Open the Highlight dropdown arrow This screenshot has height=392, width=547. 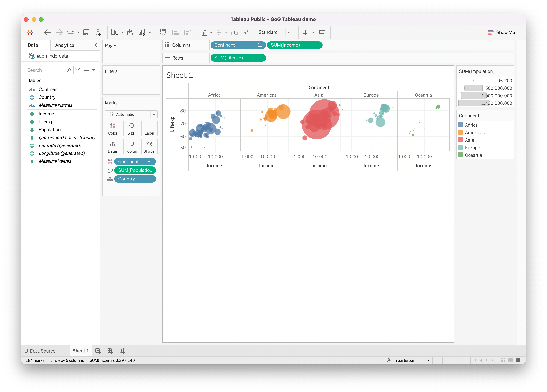[x=211, y=33]
